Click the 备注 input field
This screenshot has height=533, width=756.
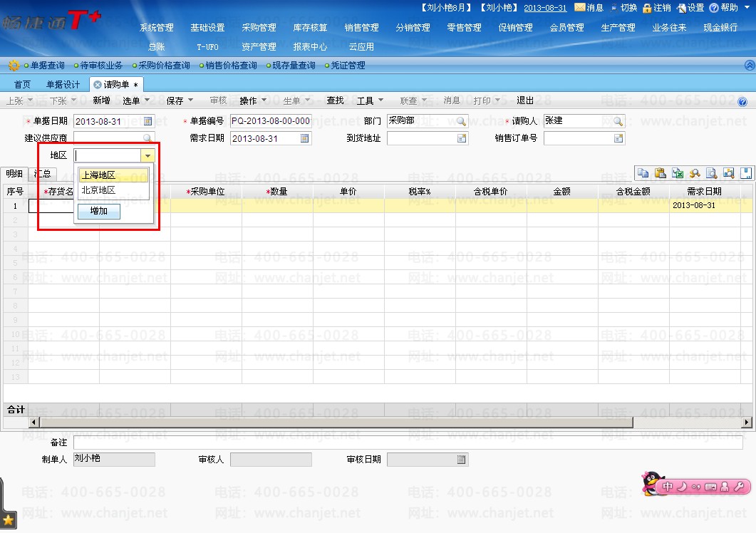(408, 443)
